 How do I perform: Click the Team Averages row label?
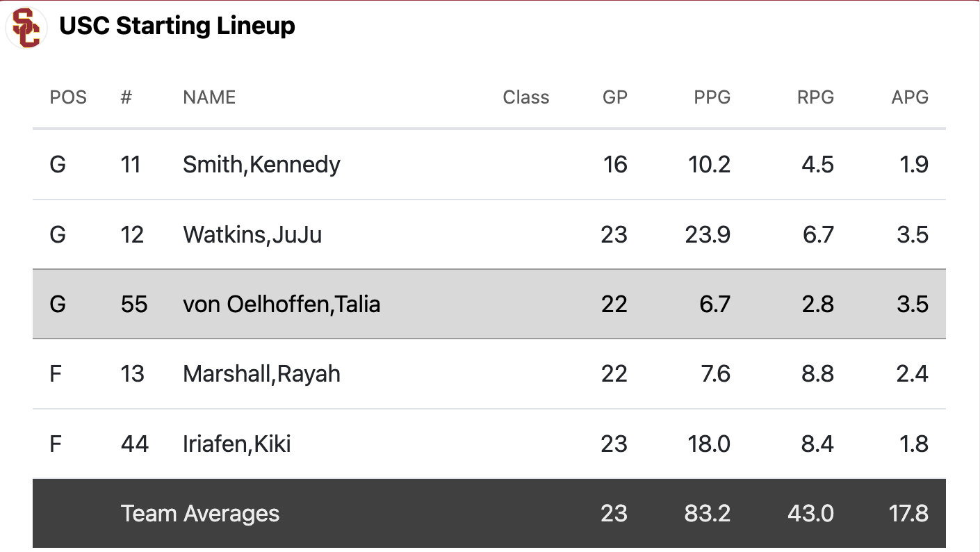click(x=199, y=514)
